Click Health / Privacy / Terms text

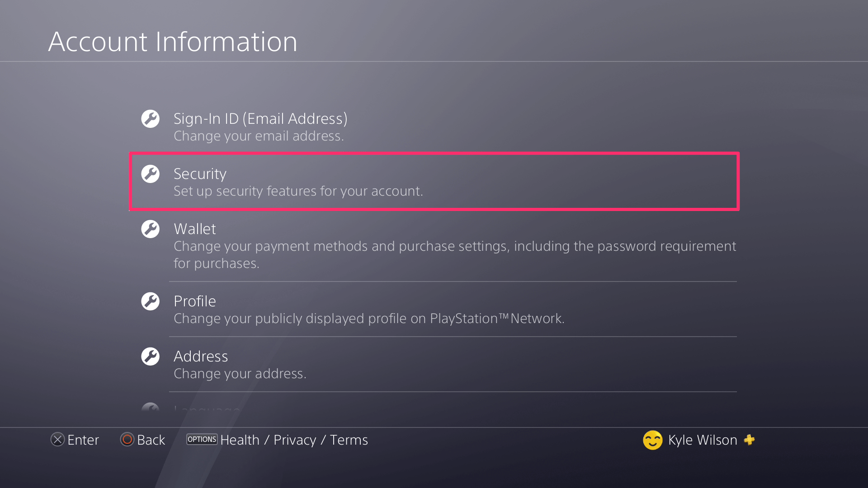pyautogui.click(x=294, y=440)
